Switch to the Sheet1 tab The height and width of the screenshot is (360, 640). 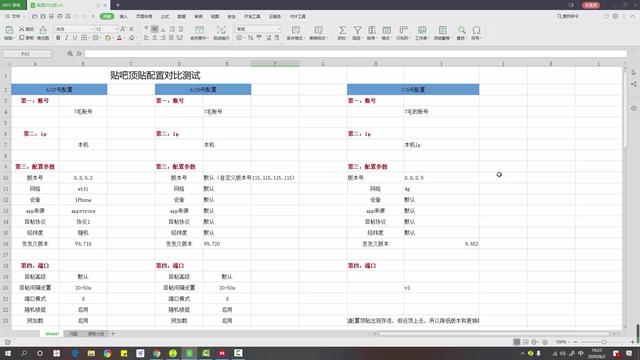coord(52,334)
